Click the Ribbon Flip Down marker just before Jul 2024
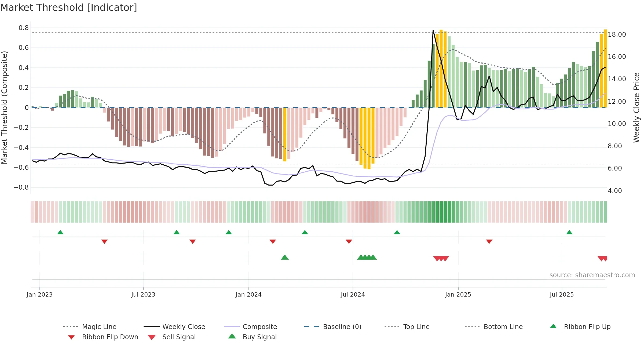This screenshot has width=644, height=362. 349,241
